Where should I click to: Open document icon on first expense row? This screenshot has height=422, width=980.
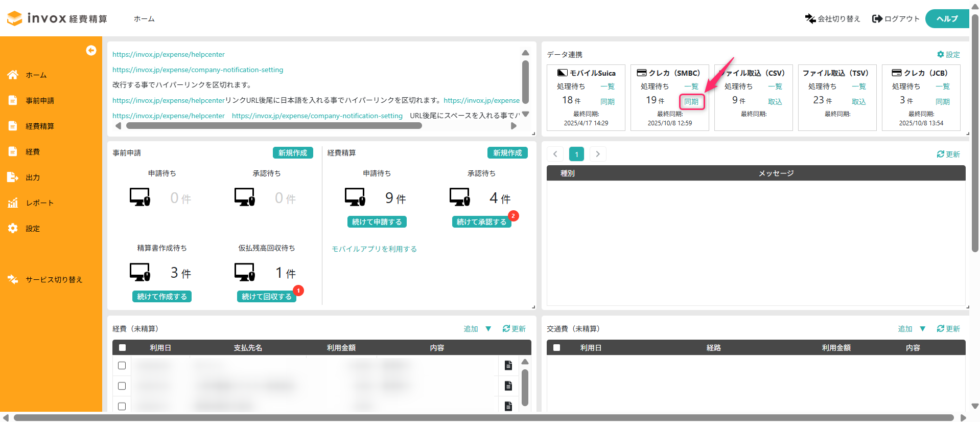pos(508,365)
